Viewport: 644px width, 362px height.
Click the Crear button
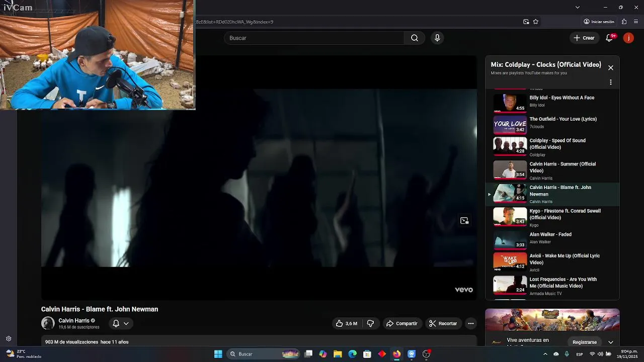[584, 38]
